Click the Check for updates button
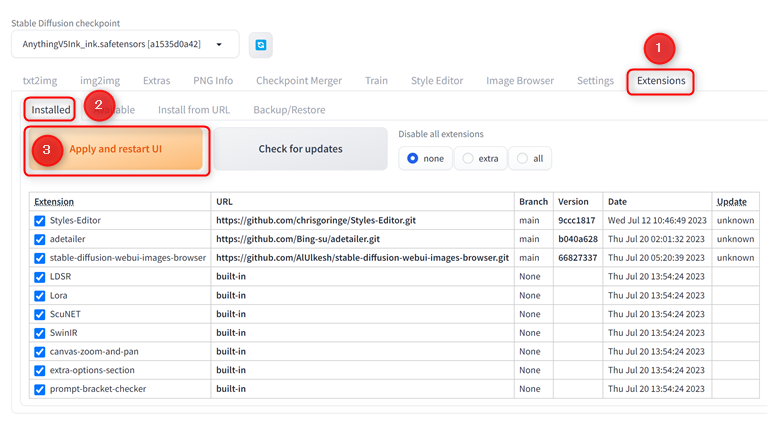Image resolution: width=768 pixels, height=423 pixels. click(300, 149)
